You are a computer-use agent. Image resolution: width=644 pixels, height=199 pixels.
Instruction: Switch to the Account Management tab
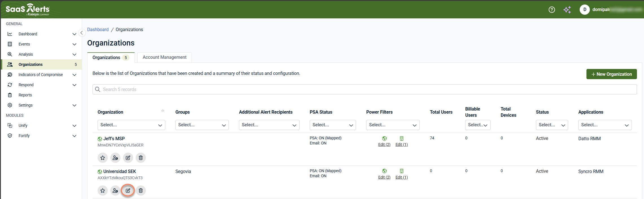164,57
